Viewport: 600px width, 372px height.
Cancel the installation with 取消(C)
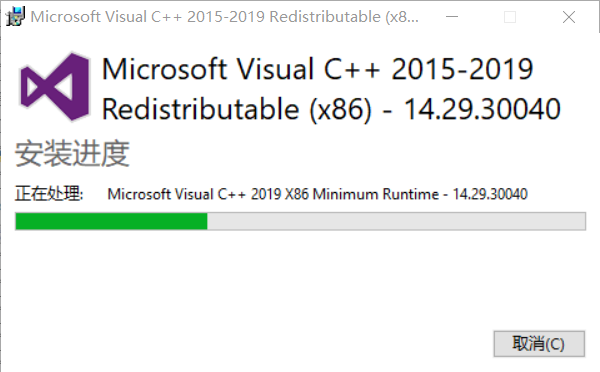coord(539,344)
